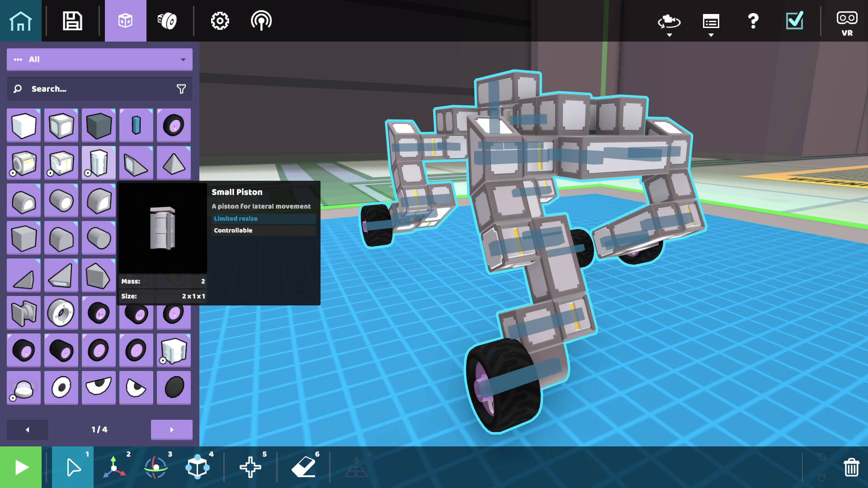Click the Save floppy disk icon
The image size is (868, 488).
tap(72, 21)
